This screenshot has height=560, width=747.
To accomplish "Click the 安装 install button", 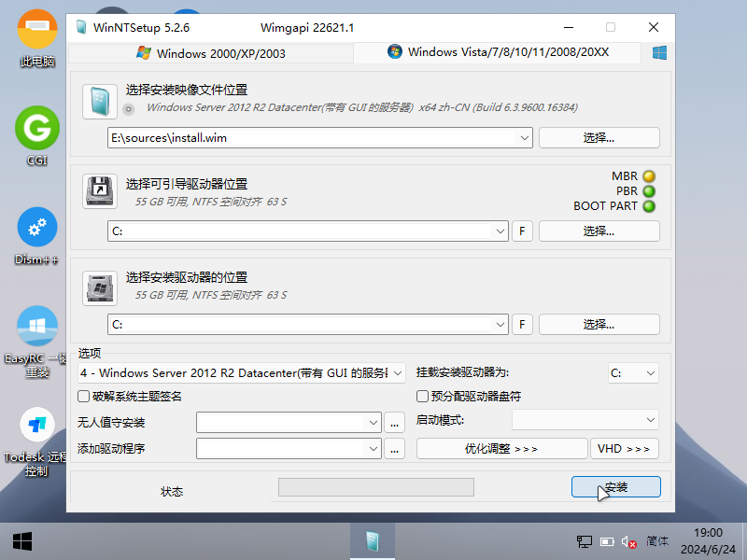I will (616, 486).
